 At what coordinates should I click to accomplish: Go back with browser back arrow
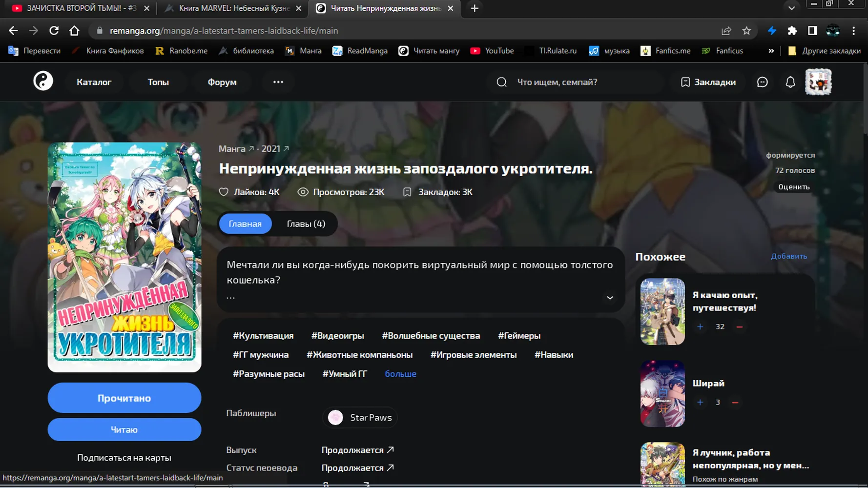(13, 30)
